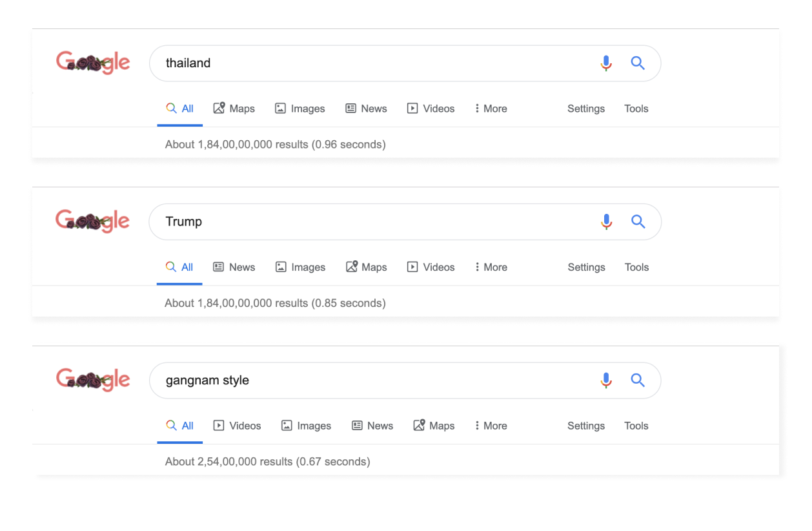Screen dimensions: 812x531
Task: Select Images tab under thailand search
Action: point(300,109)
